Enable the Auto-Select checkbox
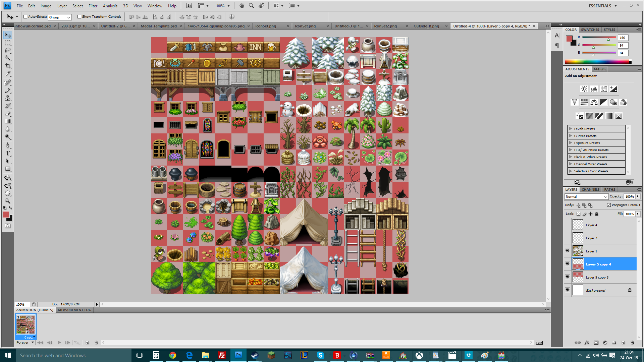The image size is (644, 362). coord(25,16)
